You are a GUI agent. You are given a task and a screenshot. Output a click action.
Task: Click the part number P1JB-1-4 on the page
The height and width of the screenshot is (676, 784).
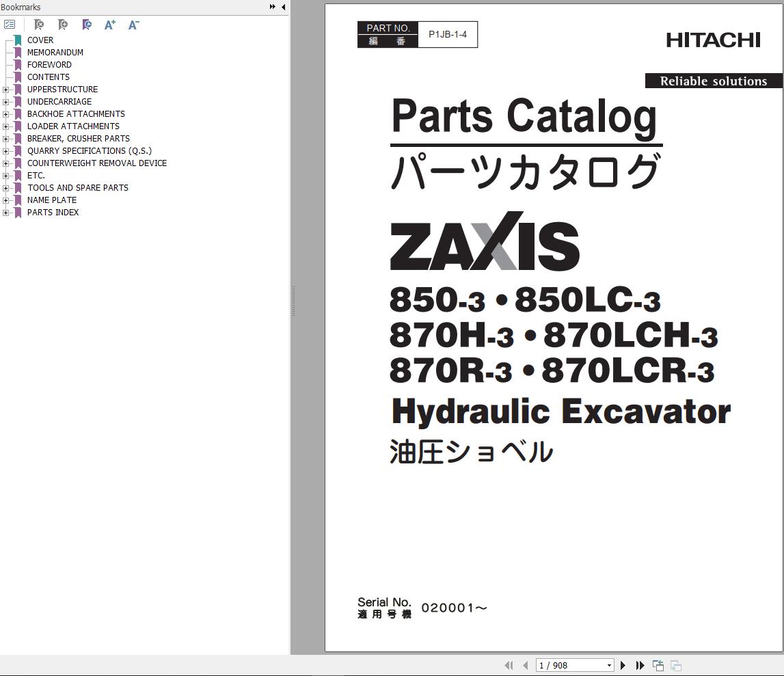pyautogui.click(x=448, y=34)
